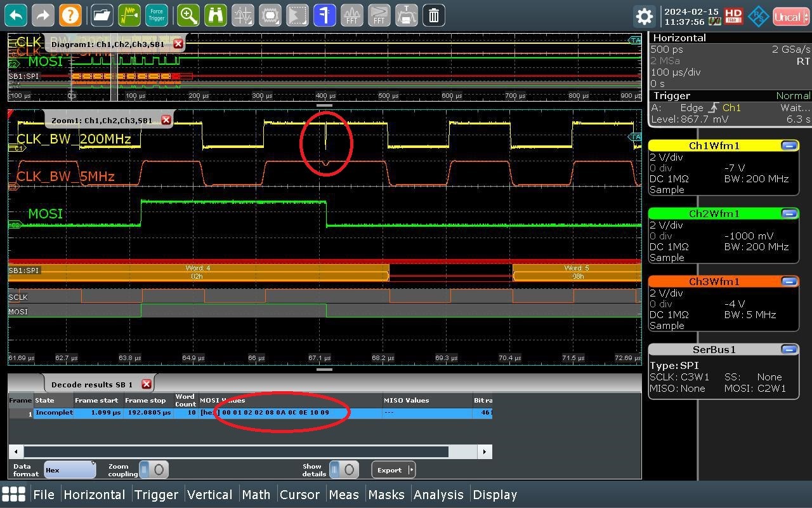Click the Word: 5 08h decode label
The height and width of the screenshot is (508, 812).
pos(577,272)
